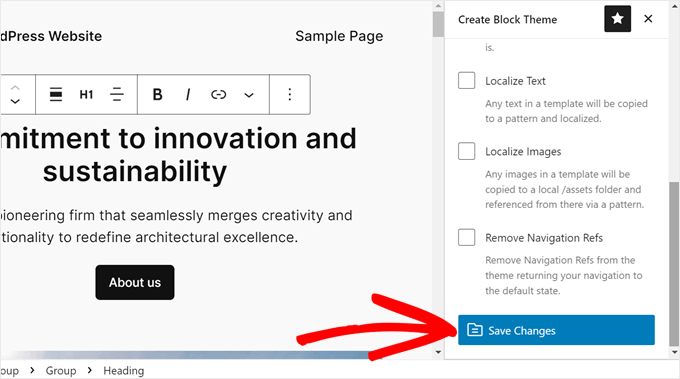Open the block alignment control

tap(56, 94)
